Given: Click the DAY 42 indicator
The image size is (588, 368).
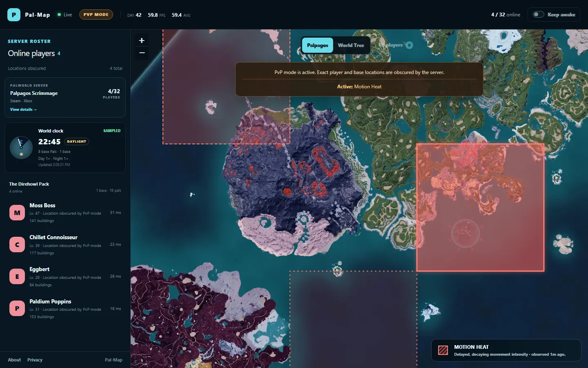Looking at the screenshot, I should 134,15.
